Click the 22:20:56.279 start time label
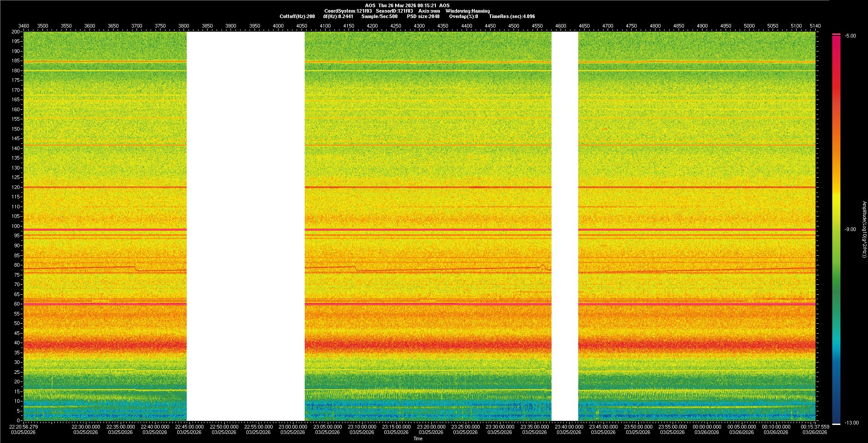This screenshot has height=443, width=868. point(24,426)
